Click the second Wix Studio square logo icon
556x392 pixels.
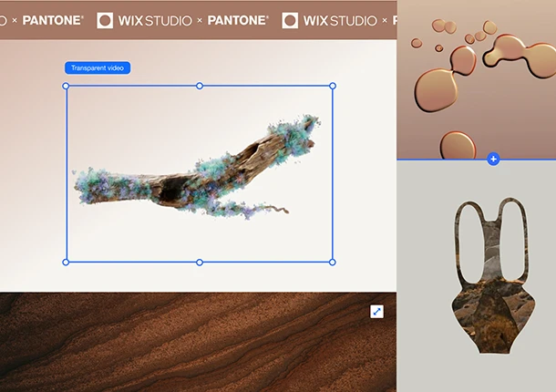tap(291, 19)
